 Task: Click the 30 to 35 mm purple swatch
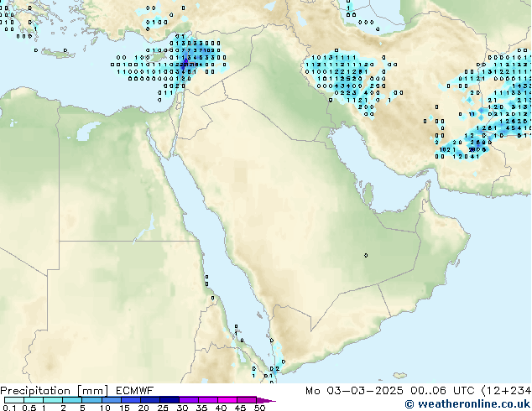click(x=188, y=400)
